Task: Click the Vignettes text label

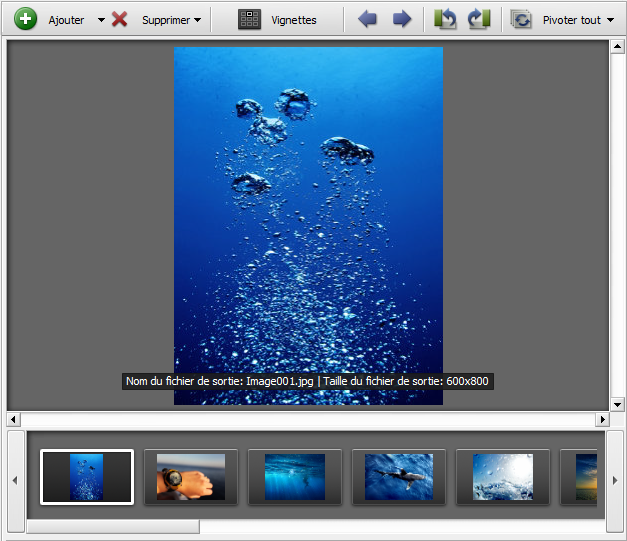Action: (x=294, y=20)
